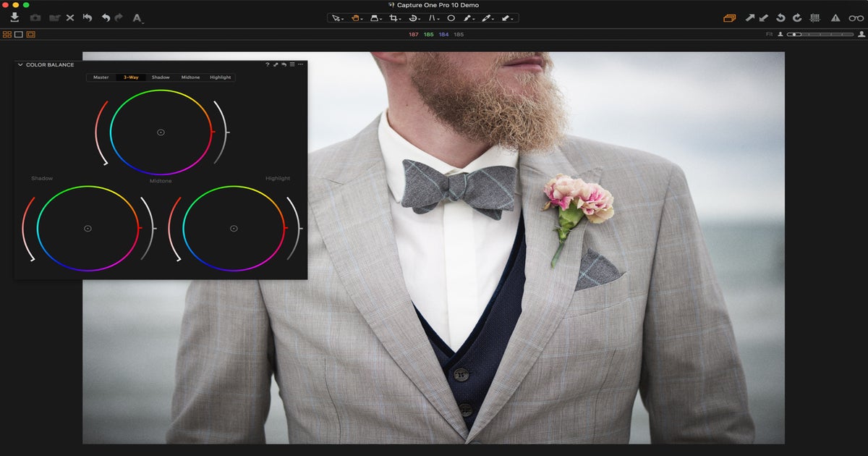This screenshot has height=456, width=868.
Task: Select the Loupe tool
Action: 451,17
